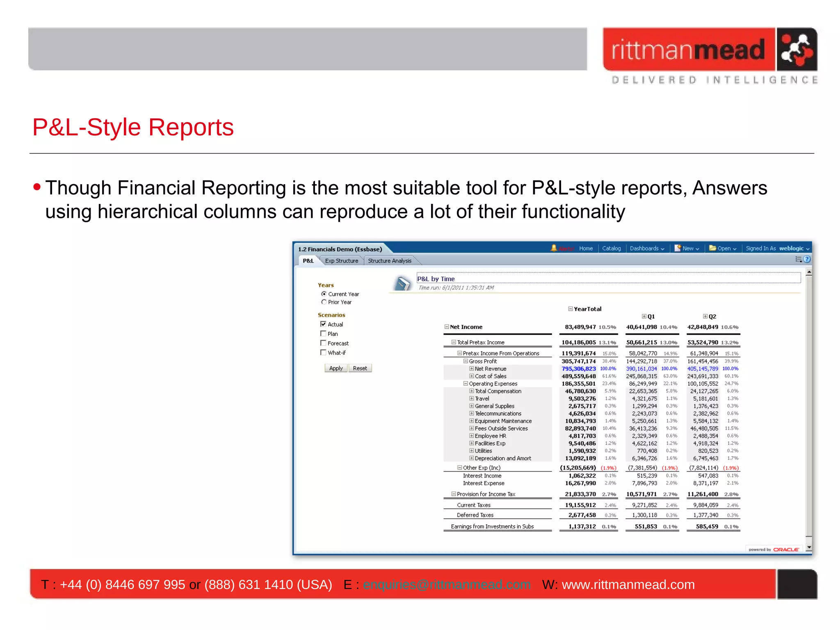The width and height of the screenshot is (840, 630).
Task: Expand the Travel row
Action: pyautogui.click(x=472, y=399)
